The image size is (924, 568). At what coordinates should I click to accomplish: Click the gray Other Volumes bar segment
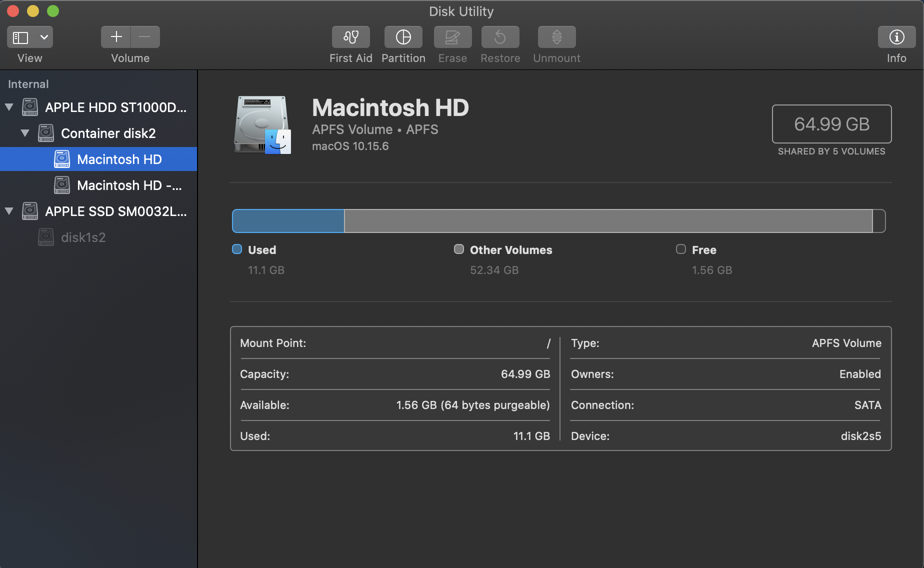coord(608,221)
